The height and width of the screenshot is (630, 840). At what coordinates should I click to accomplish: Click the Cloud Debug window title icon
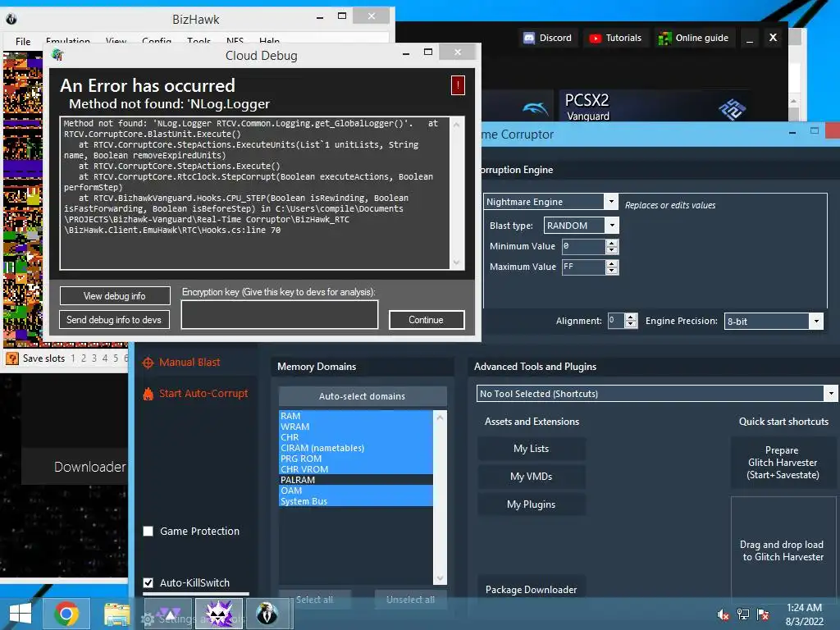tap(57, 55)
